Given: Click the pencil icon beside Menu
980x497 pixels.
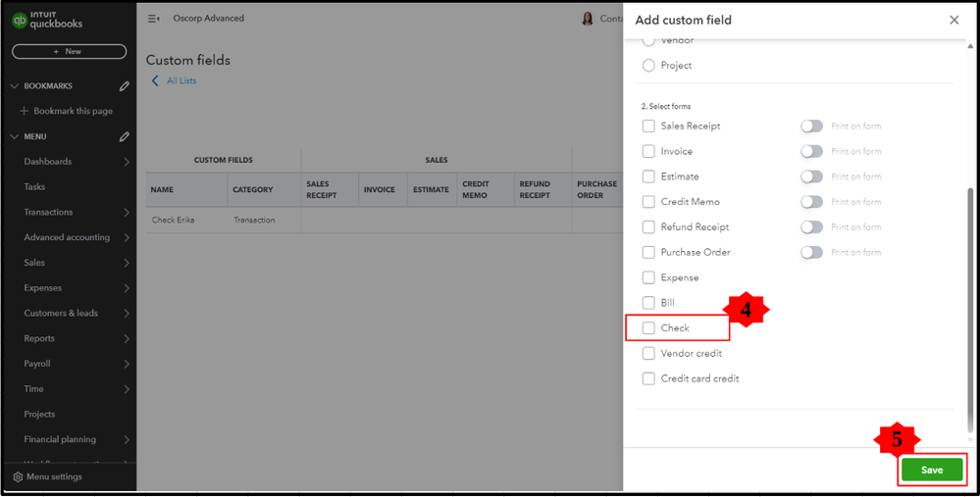Looking at the screenshot, I should 125,137.
